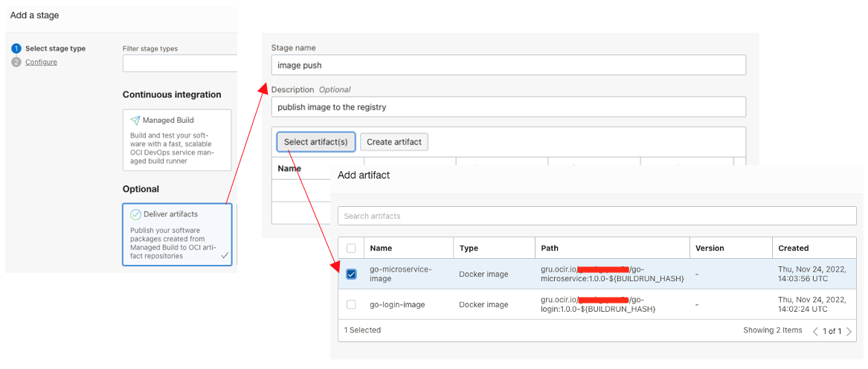Click the Select artifact(s) button

315,142
